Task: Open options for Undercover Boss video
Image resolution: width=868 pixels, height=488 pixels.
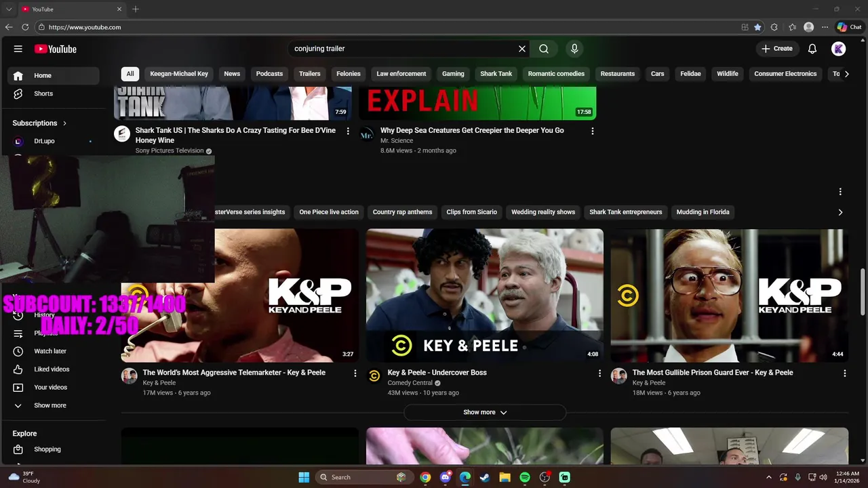Action: [x=599, y=373]
